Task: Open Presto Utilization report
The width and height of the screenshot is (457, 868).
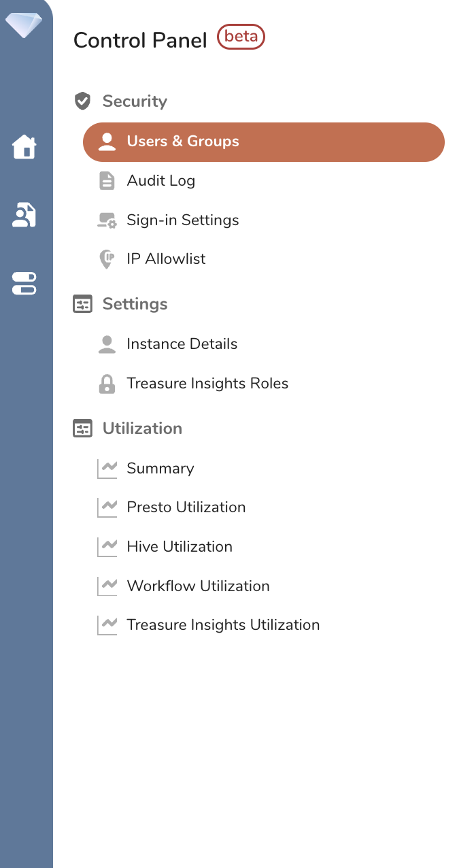Action: 186,507
